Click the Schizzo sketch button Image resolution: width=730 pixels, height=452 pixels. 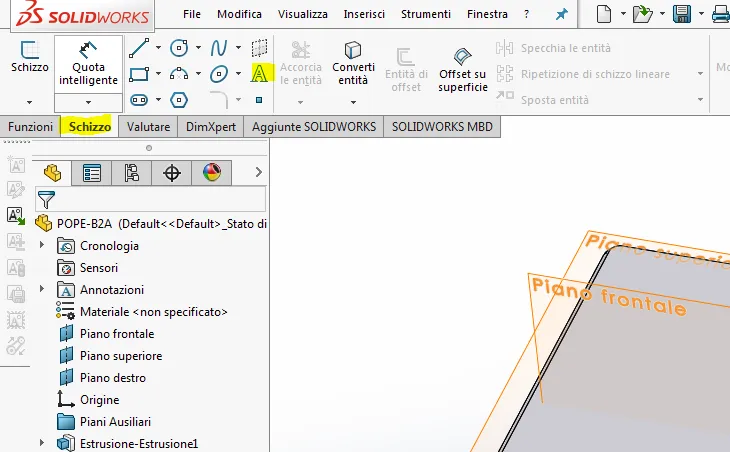click(29, 57)
